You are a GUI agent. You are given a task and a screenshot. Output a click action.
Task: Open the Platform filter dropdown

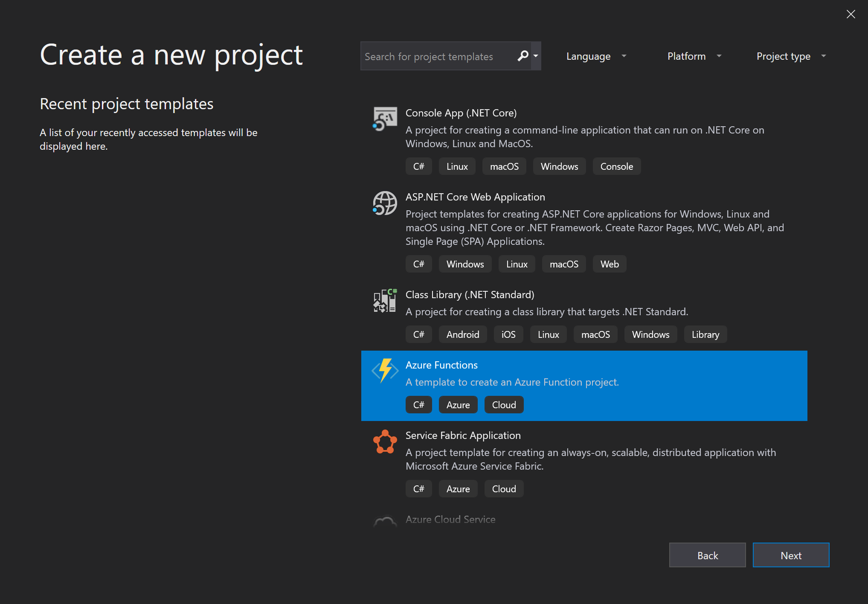point(694,56)
